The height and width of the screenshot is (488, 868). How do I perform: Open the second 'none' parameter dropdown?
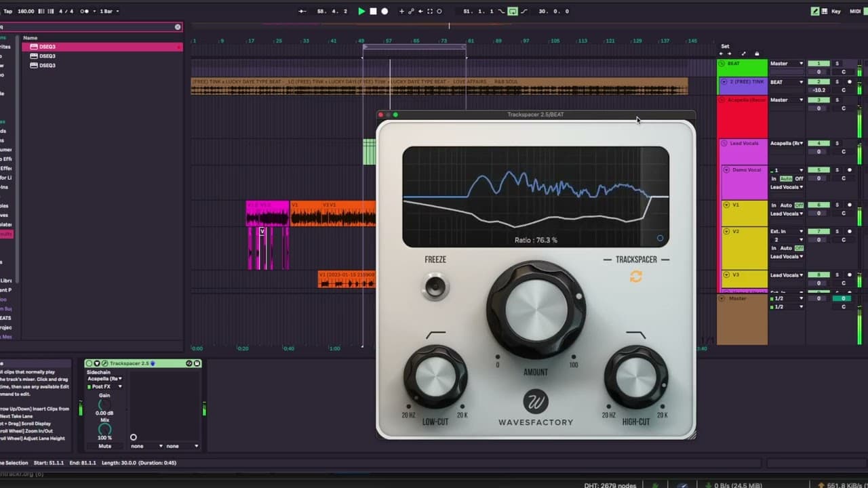click(182, 446)
